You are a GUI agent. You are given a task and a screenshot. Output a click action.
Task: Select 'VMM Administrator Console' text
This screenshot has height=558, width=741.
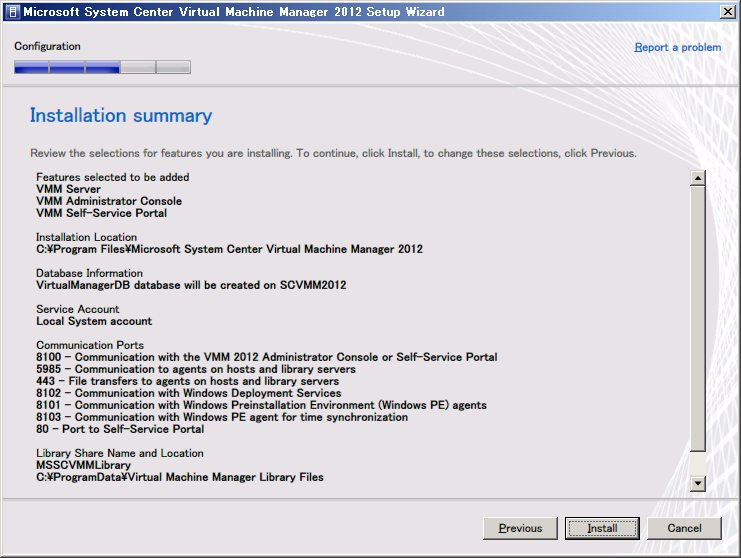[109, 201]
